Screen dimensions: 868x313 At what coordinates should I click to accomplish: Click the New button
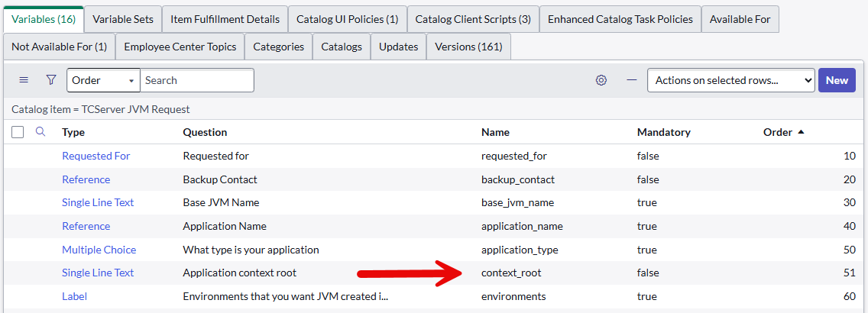[x=837, y=80]
